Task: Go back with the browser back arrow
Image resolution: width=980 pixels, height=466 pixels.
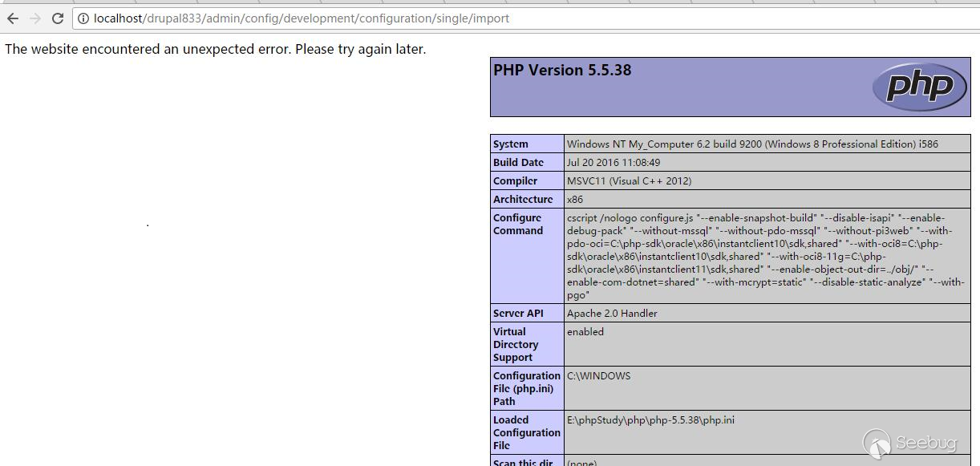Action: [x=12, y=18]
